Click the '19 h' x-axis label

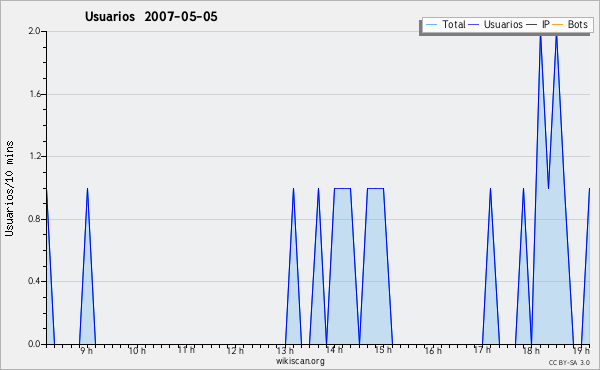click(581, 350)
